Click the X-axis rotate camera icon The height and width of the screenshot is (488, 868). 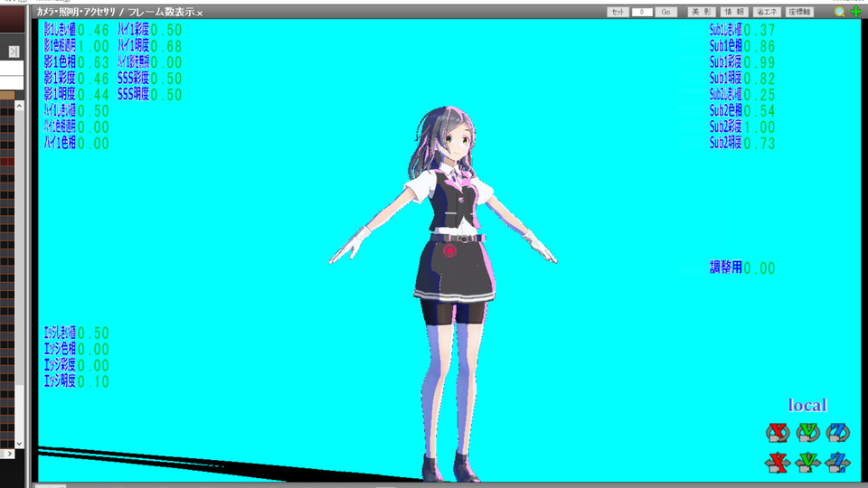[778, 432]
